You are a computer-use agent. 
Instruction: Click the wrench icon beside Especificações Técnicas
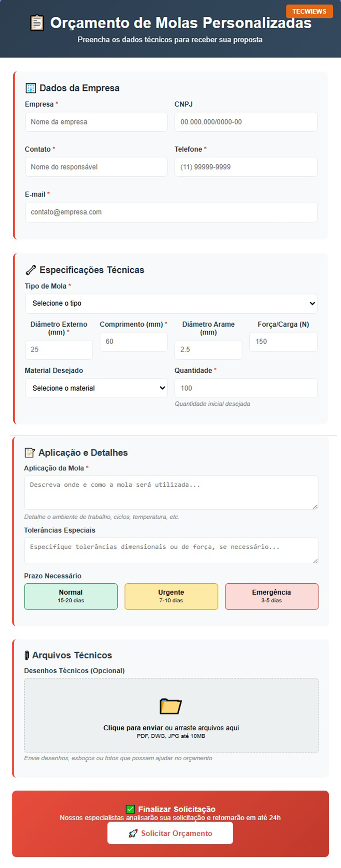[x=31, y=270]
